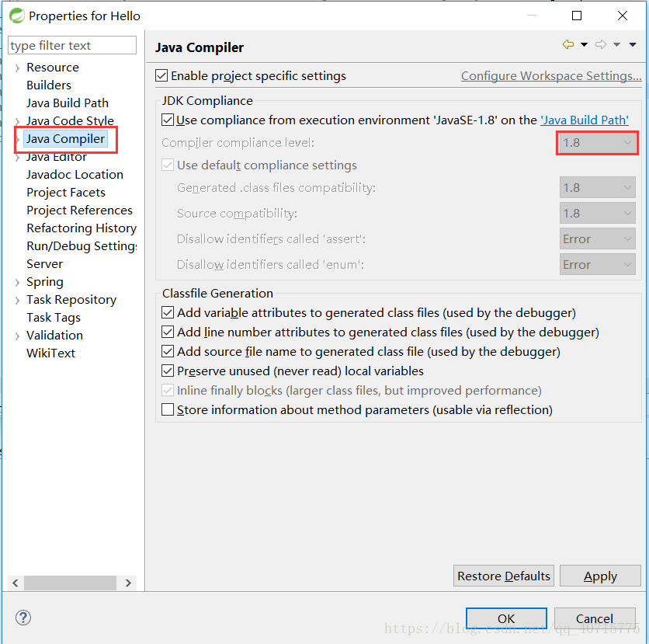Viewport: 649px width, 644px height.
Task: Click the back navigation arrow icon
Action: coord(568,44)
